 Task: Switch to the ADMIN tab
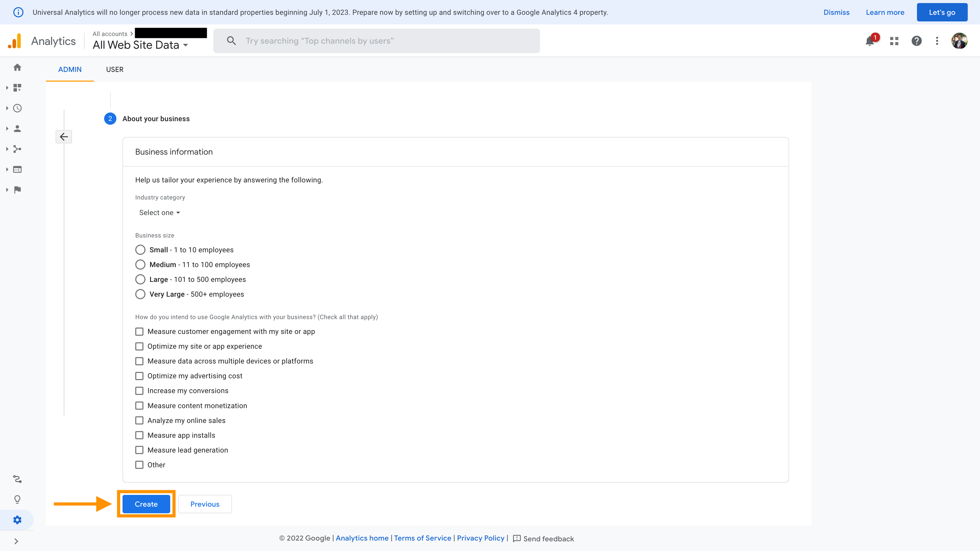70,70
